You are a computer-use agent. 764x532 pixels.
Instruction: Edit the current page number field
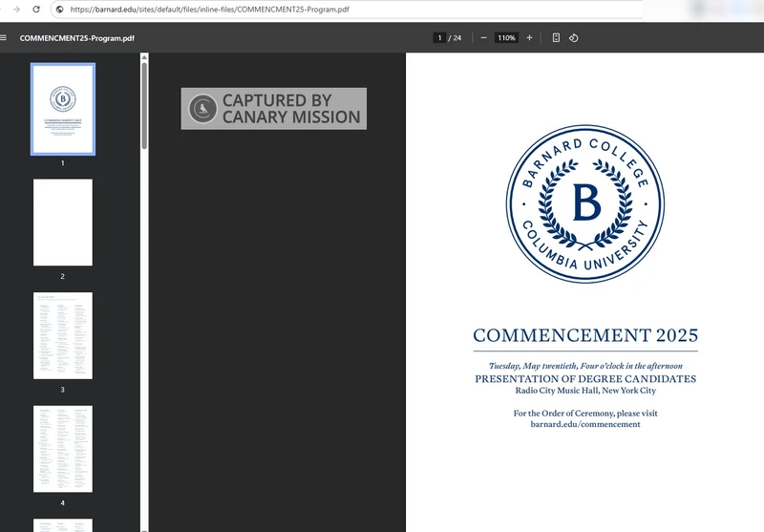439,38
